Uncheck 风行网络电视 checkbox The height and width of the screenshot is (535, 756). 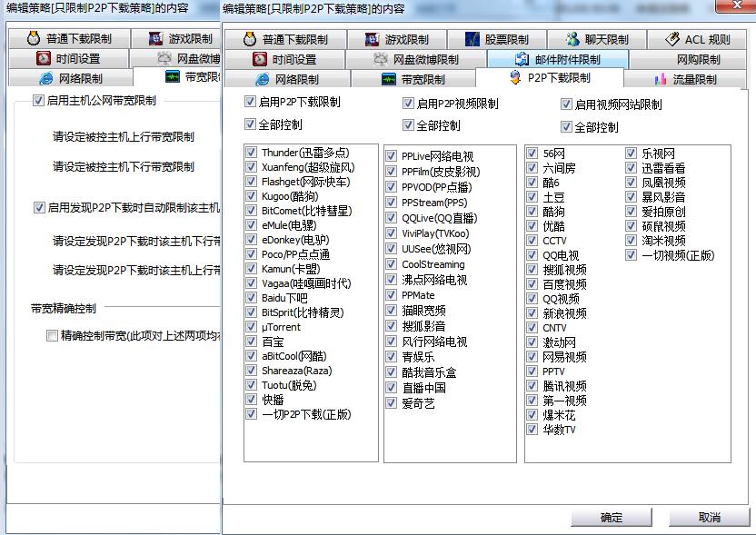click(x=392, y=342)
